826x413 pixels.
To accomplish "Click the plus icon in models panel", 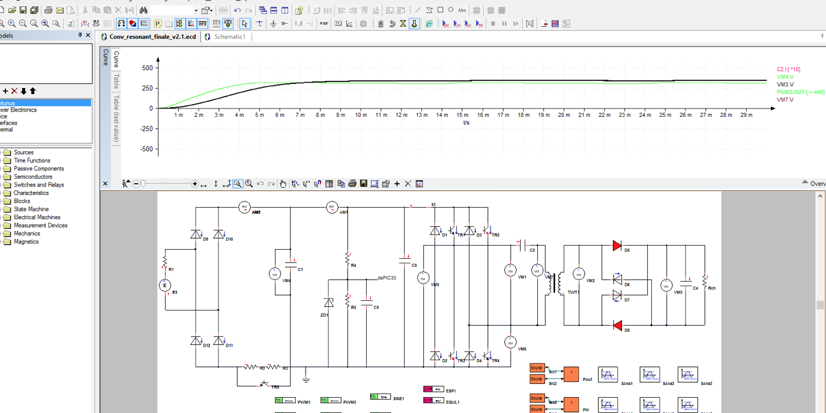I will click(5, 91).
